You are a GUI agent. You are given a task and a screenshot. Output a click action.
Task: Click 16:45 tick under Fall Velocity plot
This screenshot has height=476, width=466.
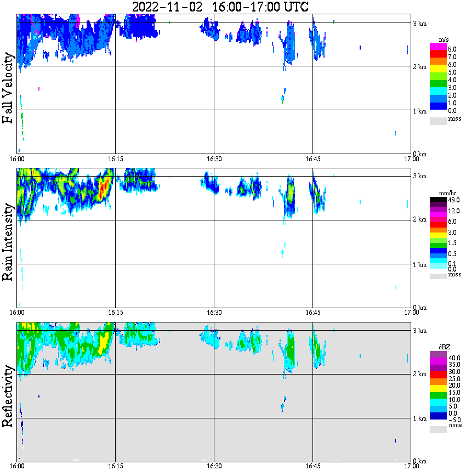(x=312, y=159)
